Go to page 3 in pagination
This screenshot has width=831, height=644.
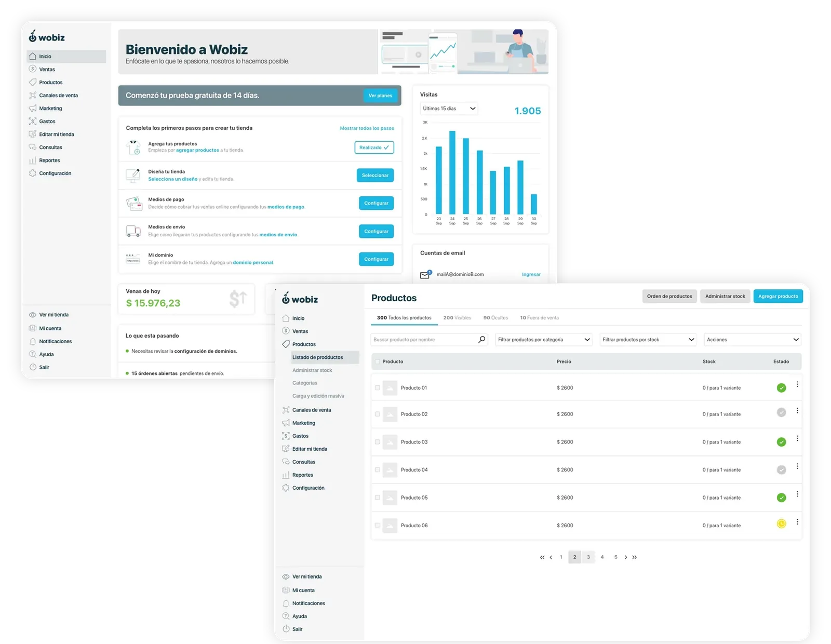[x=588, y=557]
